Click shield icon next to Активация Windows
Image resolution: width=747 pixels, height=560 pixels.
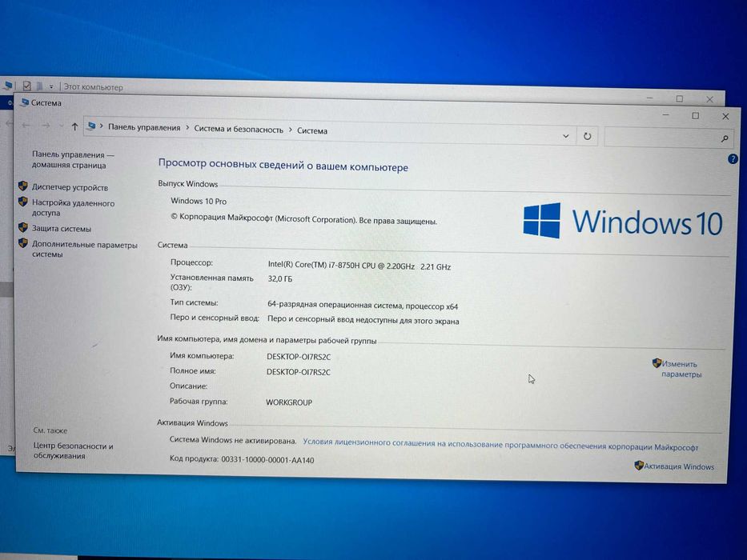coord(639,466)
